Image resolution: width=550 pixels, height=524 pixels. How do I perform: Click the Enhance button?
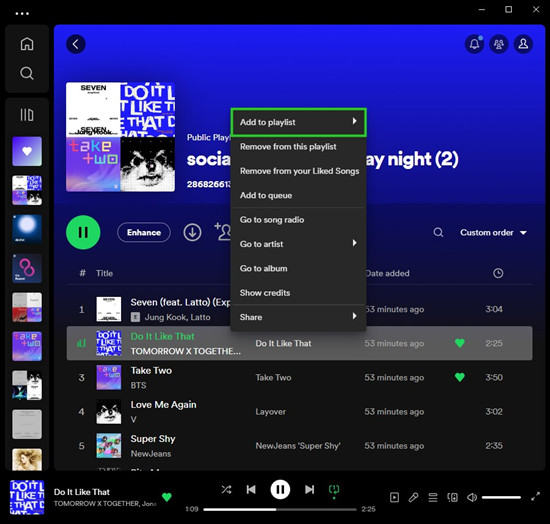(x=144, y=233)
